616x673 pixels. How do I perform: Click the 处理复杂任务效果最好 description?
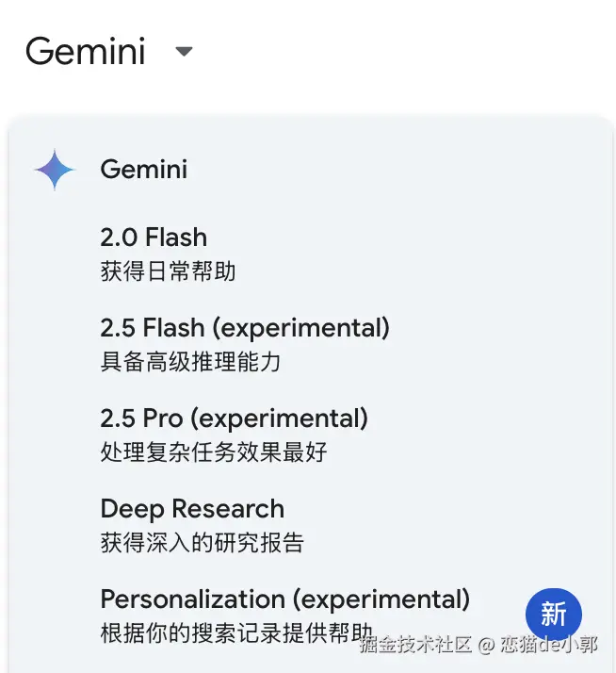pos(214,452)
